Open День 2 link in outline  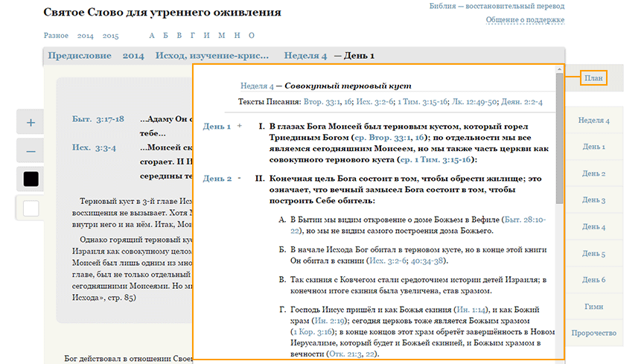(217, 179)
